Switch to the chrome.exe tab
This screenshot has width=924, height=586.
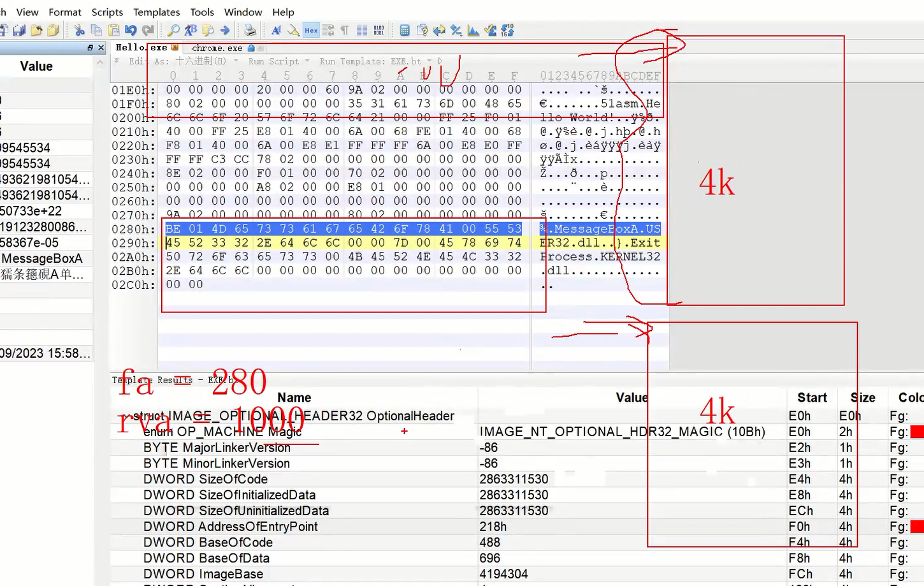click(217, 48)
